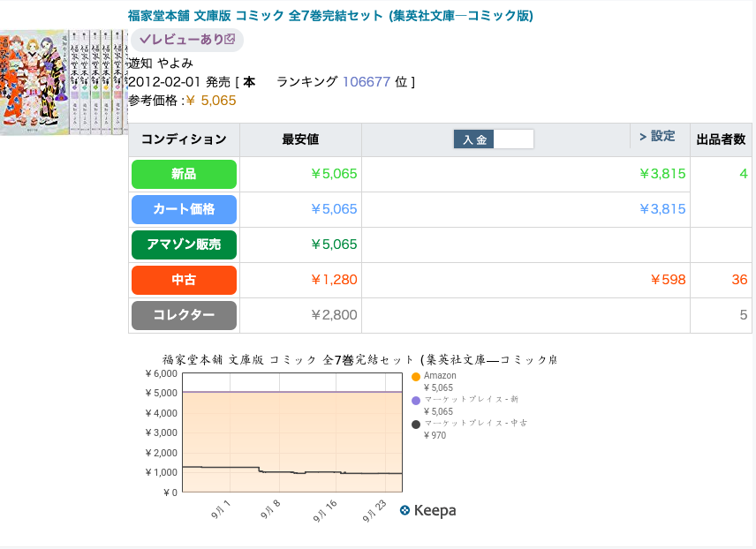Select the カート価格 lowest price ¥5,065
The image size is (756, 549).
pos(334,208)
